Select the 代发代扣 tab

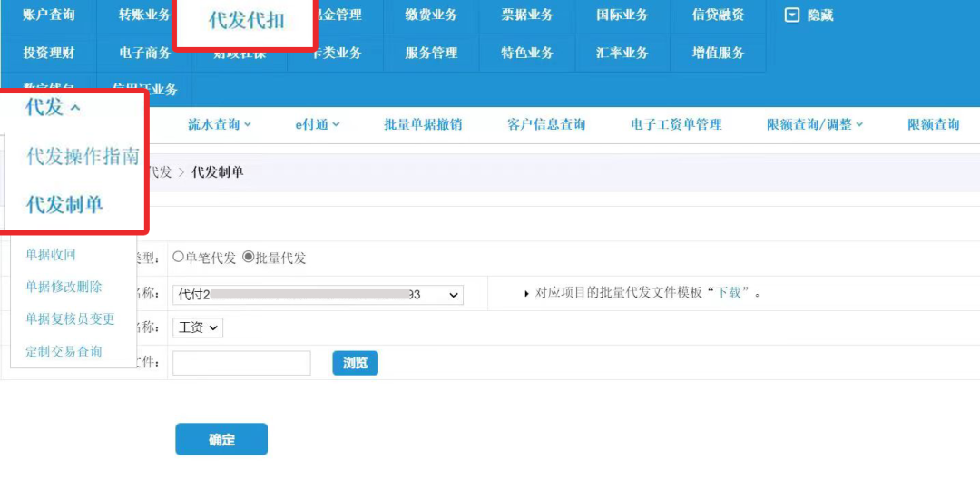tap(246, 21)
